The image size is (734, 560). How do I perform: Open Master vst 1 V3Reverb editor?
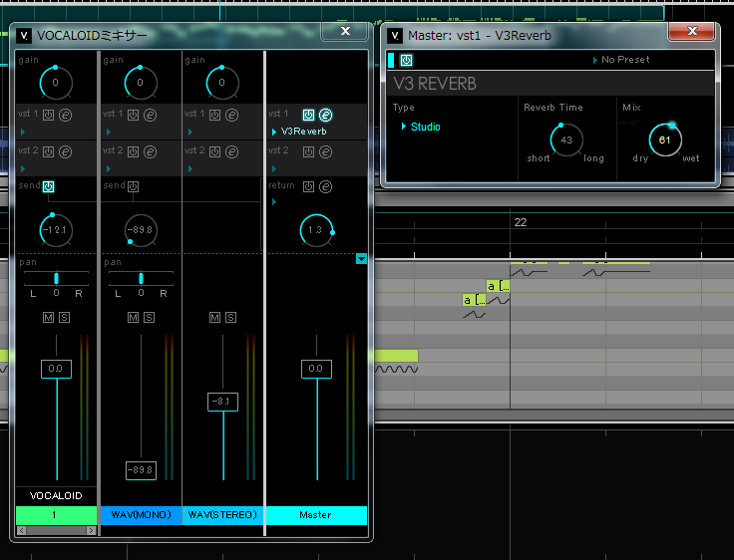[325, 115]
